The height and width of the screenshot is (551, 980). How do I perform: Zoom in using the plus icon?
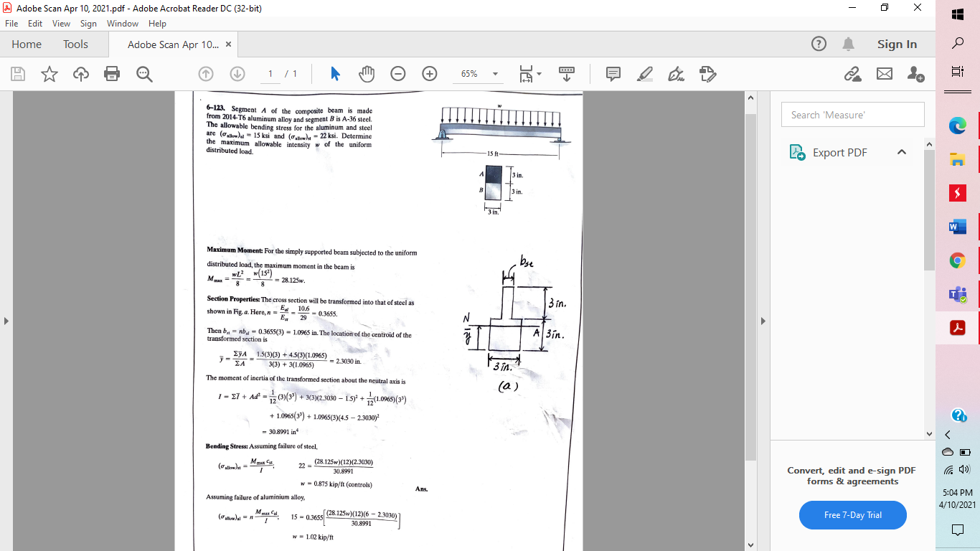tap(428, 73)
